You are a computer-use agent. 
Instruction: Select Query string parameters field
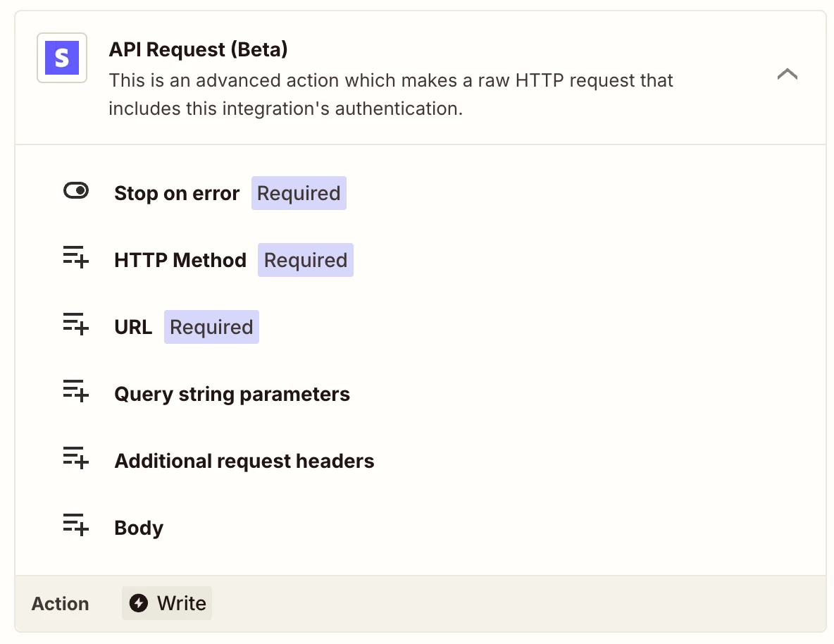[232, 394]
